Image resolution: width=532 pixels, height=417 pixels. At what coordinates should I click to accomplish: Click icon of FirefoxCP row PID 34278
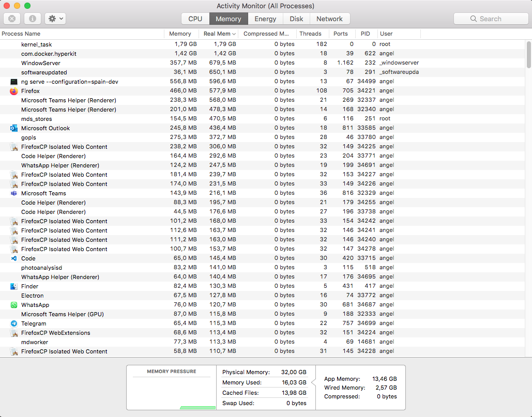(14, 249)
